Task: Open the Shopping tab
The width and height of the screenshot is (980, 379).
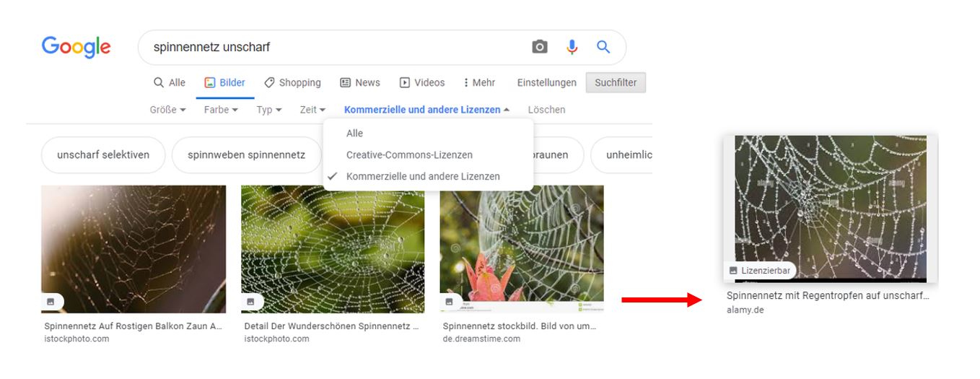Action: (292, 82)
